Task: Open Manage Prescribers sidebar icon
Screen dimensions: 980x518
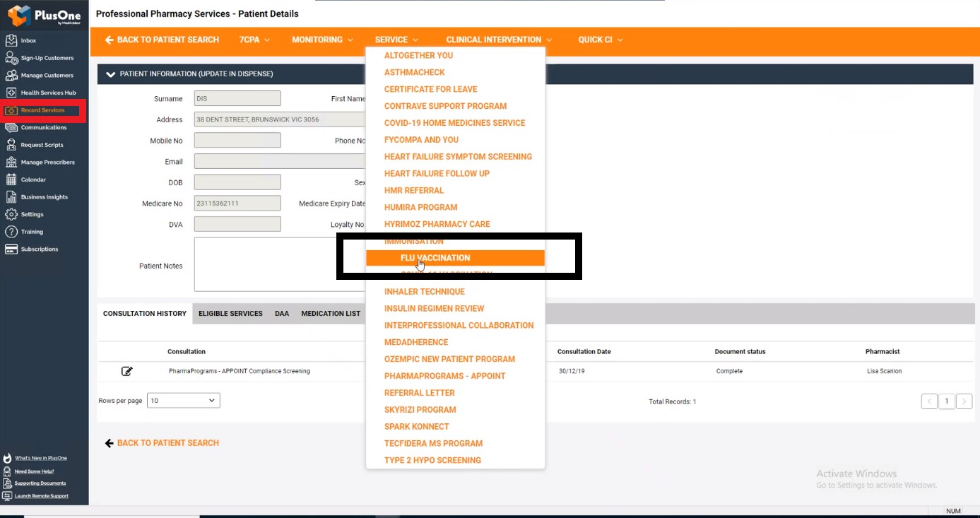Action: [11, 162]
